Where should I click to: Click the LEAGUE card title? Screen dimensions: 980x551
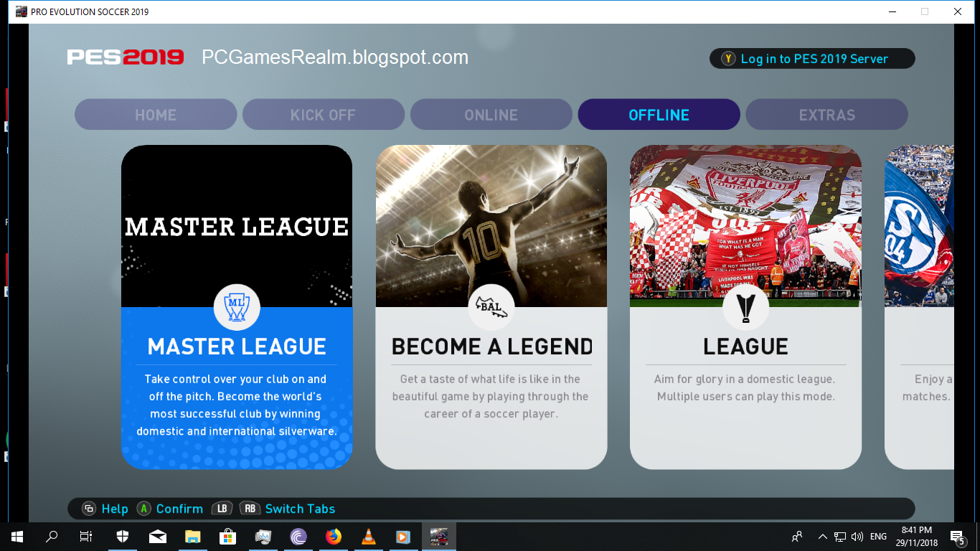click(745, 347)
